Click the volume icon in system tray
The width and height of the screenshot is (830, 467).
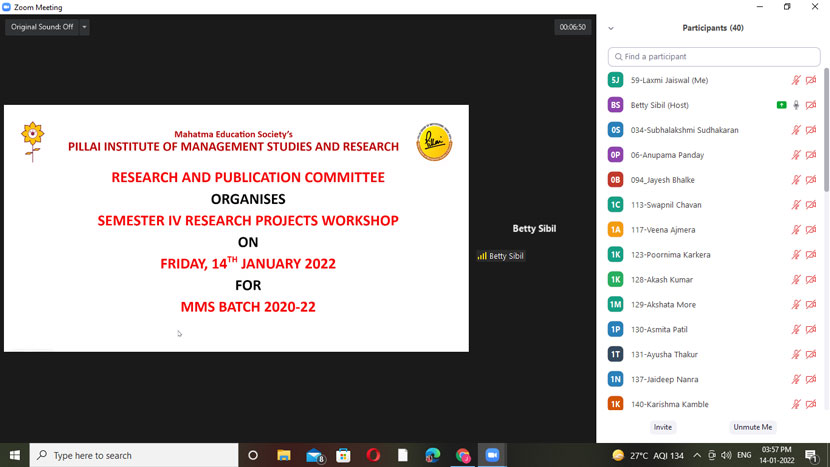[x=726, y=455]
